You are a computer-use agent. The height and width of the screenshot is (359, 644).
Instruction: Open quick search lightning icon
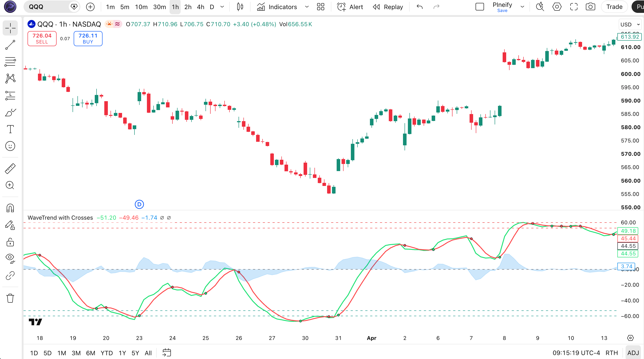coord(540,7)
